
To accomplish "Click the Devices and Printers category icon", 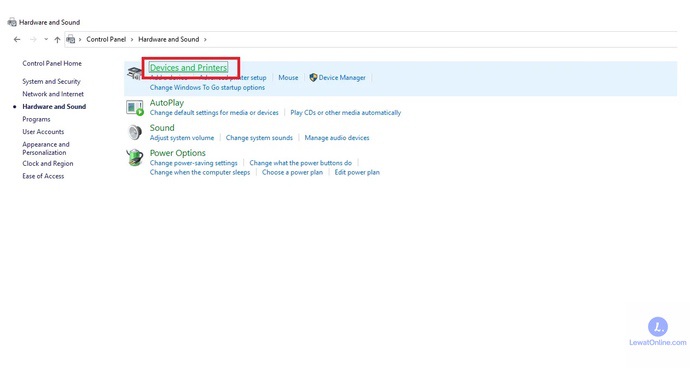I will pyautogui.click(x=134, y=73).
